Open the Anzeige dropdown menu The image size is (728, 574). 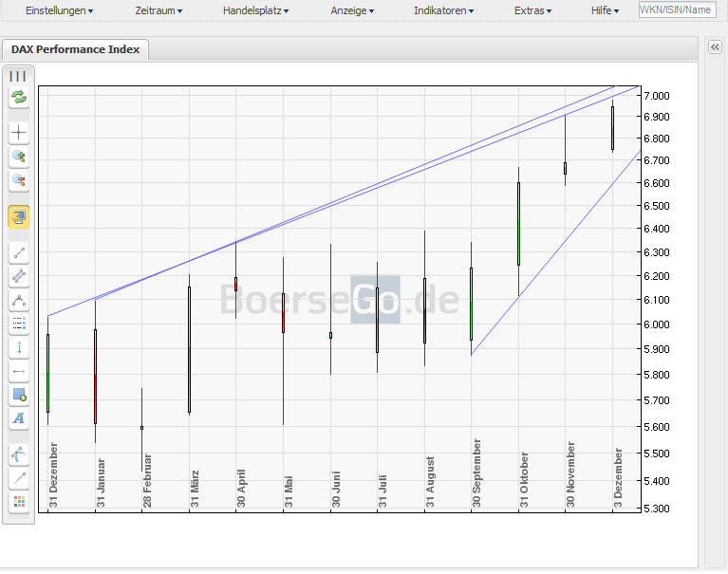[x=352, y=10]
